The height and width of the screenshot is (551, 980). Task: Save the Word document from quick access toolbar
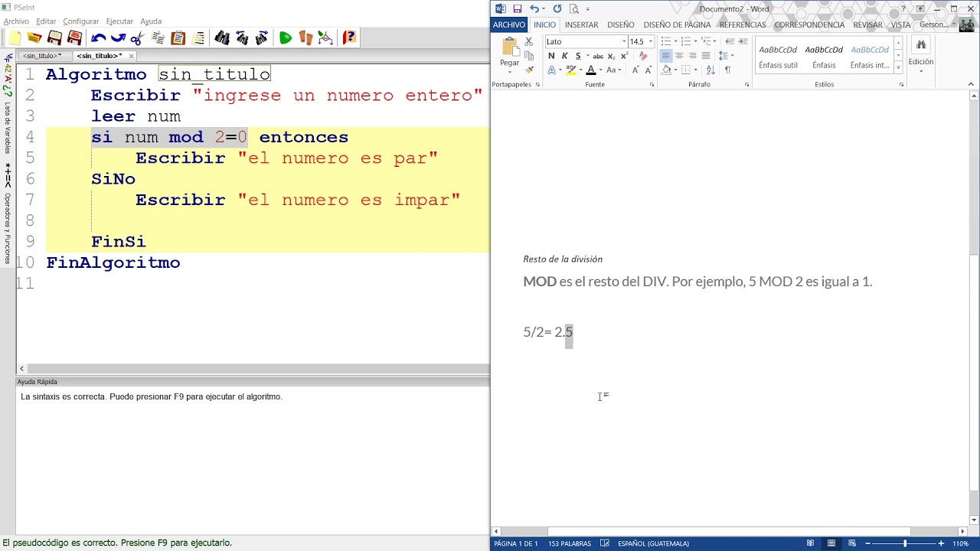[x=518, y=9]
